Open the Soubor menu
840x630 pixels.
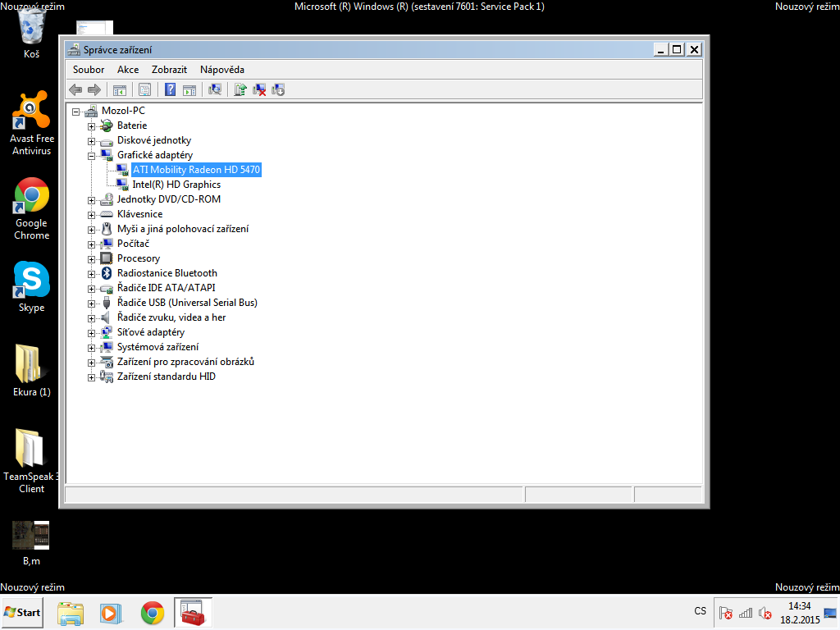point(89,70)
